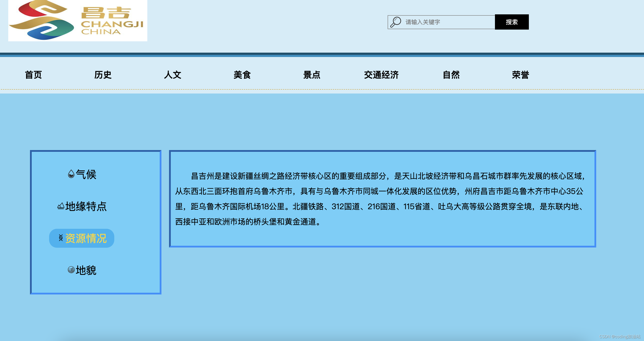Switch to the 地缘特点 sidebar tab
Viewport: 644px width, 341px height.
coord(86,206)
